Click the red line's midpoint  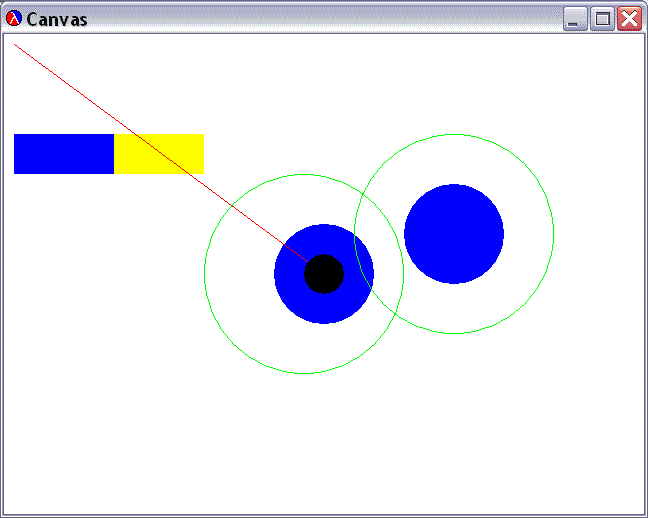pyautogui.click(x=161, y=152)
